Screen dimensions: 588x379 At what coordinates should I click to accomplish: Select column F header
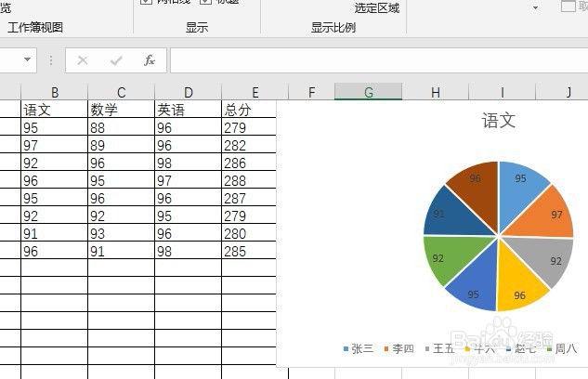[311, 92]
